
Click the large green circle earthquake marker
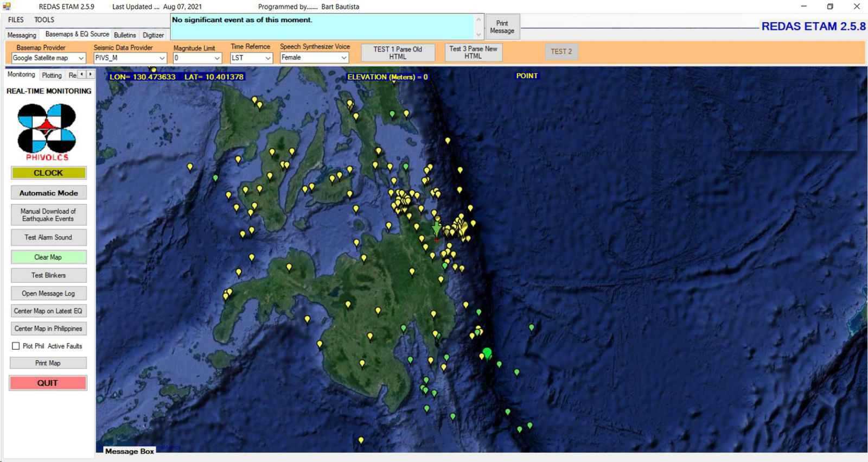click(x=487, y=353)
